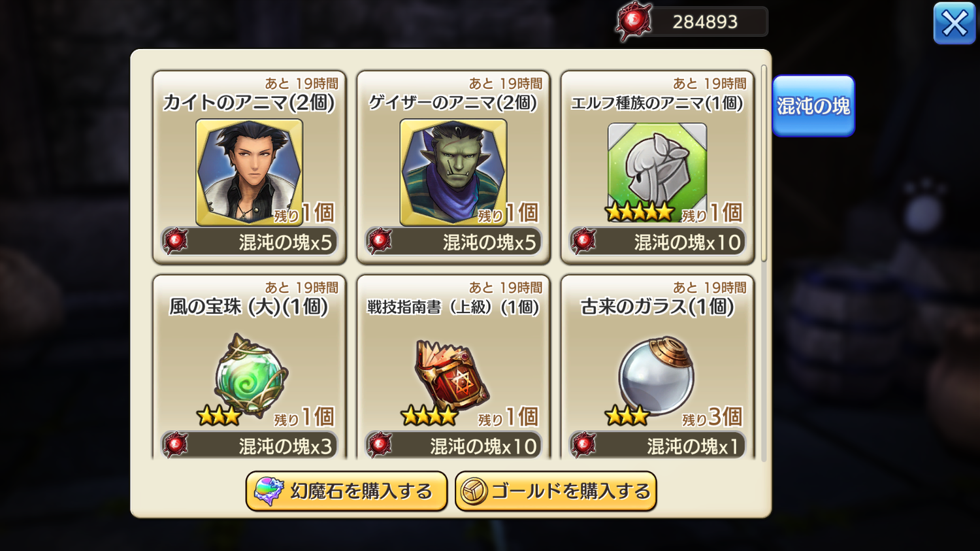Close the shop with the X button
The width and height of the screenshot is (980, 551).
(x=955, y=24)
